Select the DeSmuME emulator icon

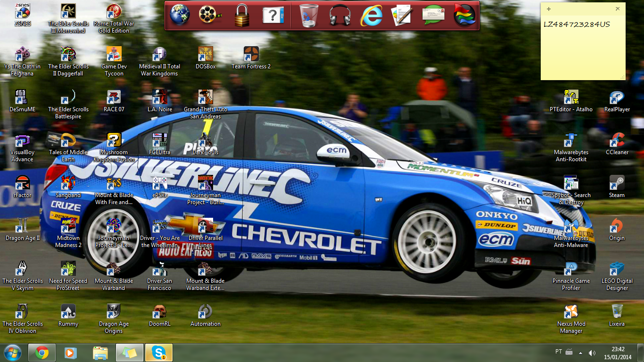pyautogui.click(x=23, y=101)
